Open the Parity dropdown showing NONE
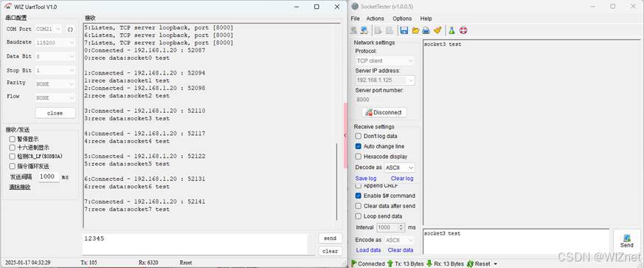 coord(55,84)
